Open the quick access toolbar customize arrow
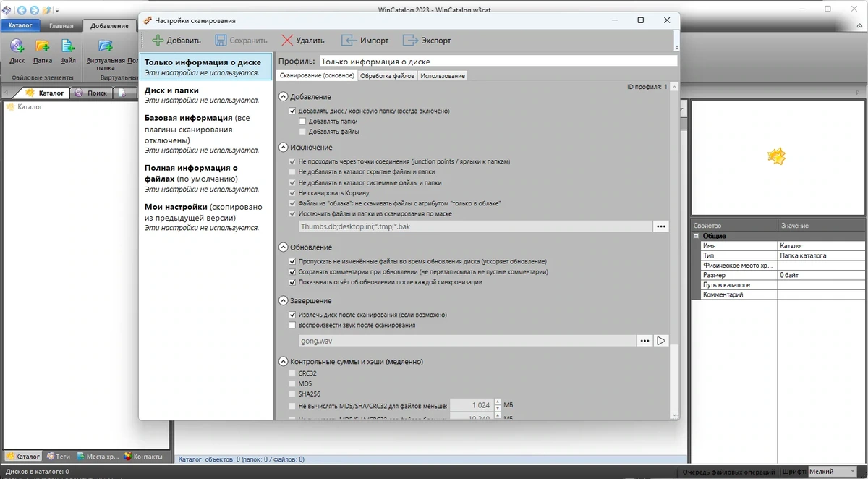Screen dimensions: 868x479 [57, 10]
